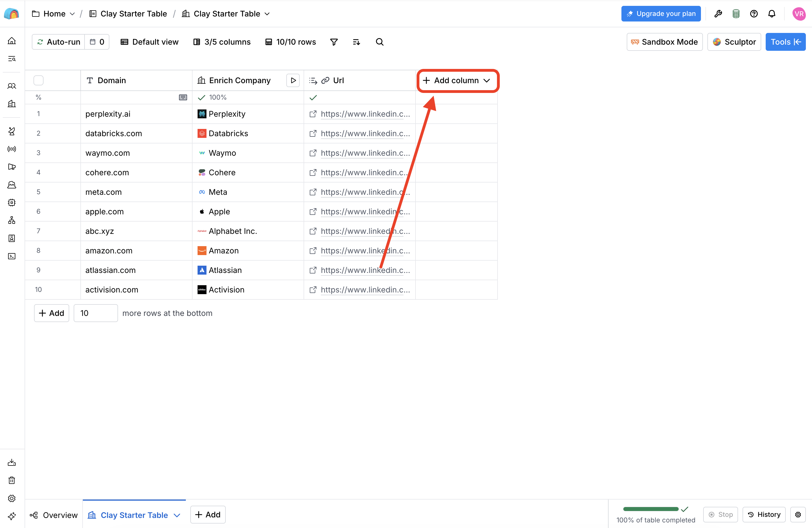
Task: Open the sidebar settings gear
Action: coord(12,498)
